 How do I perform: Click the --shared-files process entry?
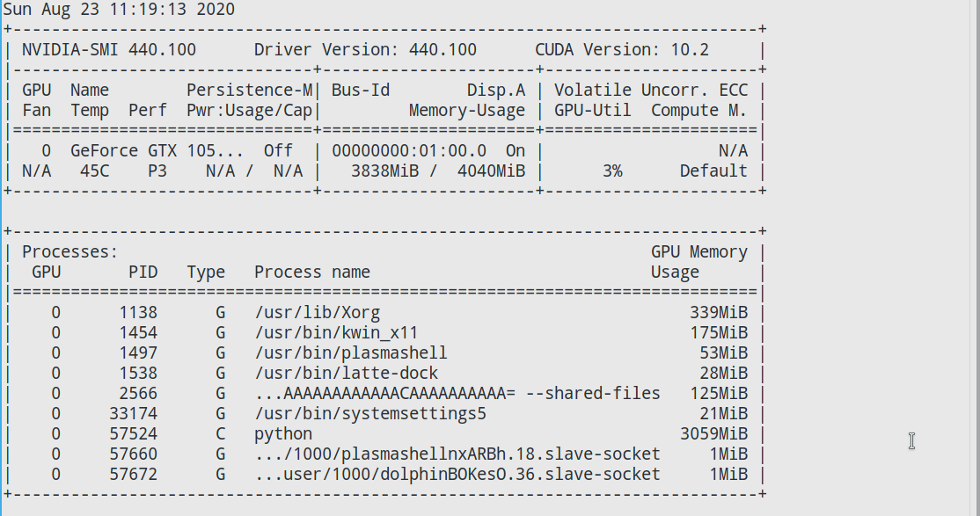pos(457,394)
